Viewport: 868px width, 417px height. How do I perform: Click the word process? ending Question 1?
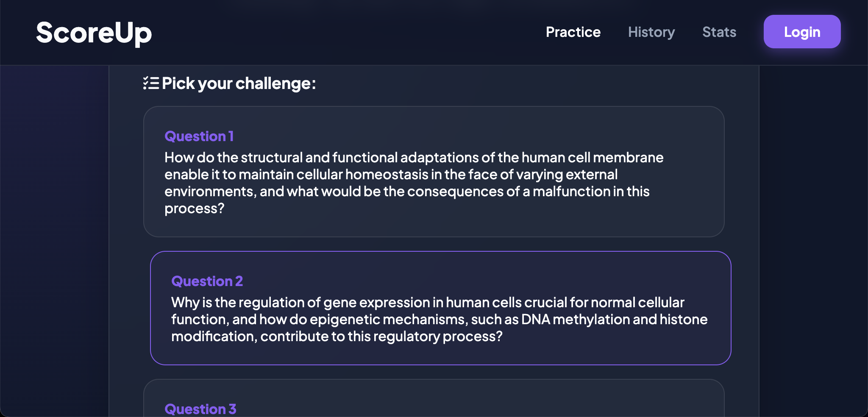tap(194, 209)
